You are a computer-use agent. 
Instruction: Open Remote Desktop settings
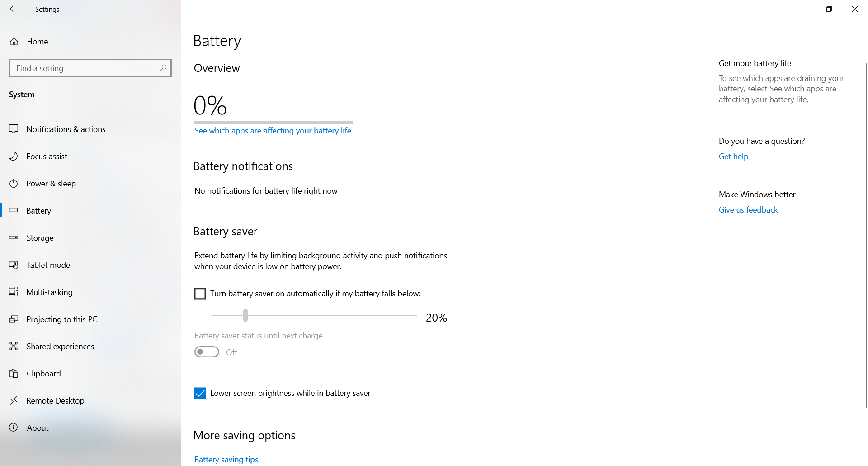pyautogui.click(x=55, y=401)
